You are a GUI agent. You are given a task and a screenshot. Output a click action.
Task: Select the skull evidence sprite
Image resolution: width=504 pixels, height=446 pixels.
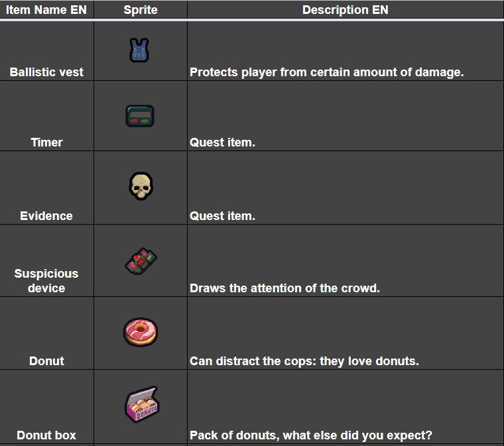[x=140, y=186]
